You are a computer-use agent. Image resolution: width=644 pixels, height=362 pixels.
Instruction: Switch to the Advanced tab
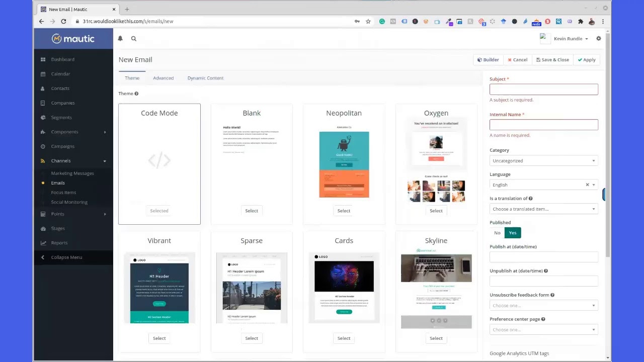[164, 78]
